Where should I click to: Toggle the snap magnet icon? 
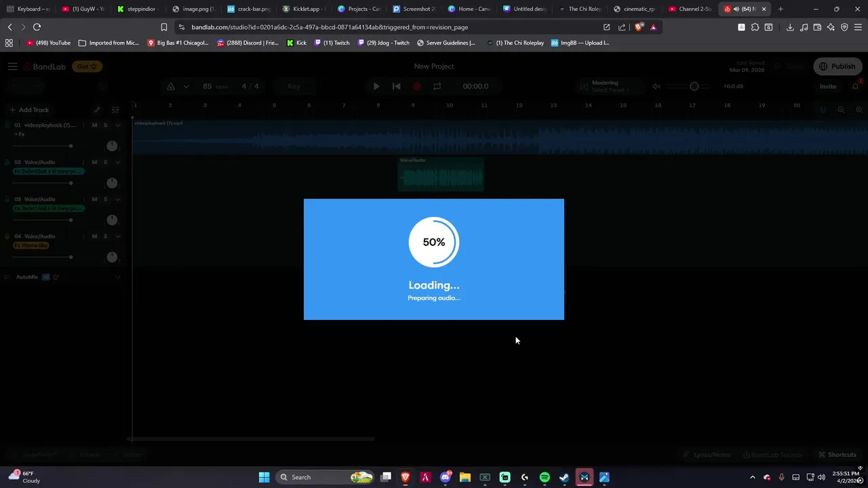[823, 110]
